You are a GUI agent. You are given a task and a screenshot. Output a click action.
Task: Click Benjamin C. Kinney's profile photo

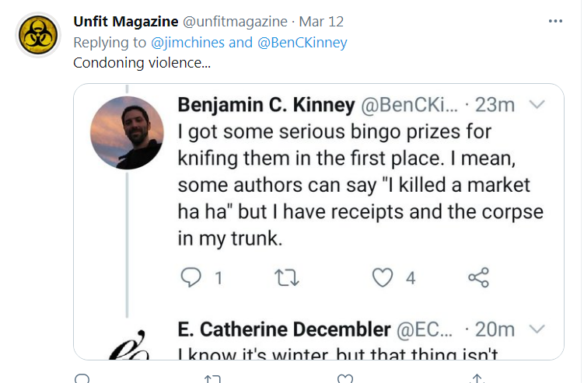(127, 133)
